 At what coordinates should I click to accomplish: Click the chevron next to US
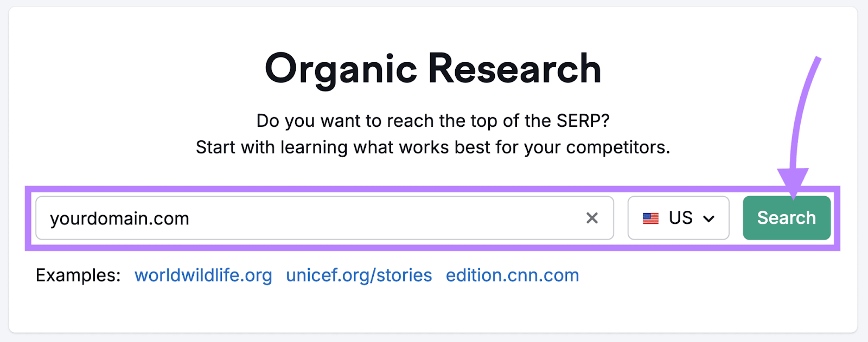708,218
